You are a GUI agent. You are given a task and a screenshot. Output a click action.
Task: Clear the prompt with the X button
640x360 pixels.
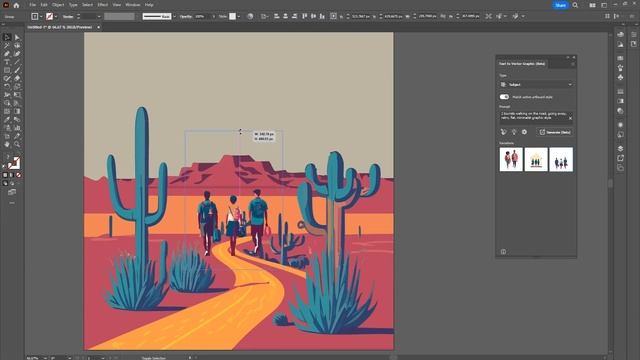(x=570, y=118)
